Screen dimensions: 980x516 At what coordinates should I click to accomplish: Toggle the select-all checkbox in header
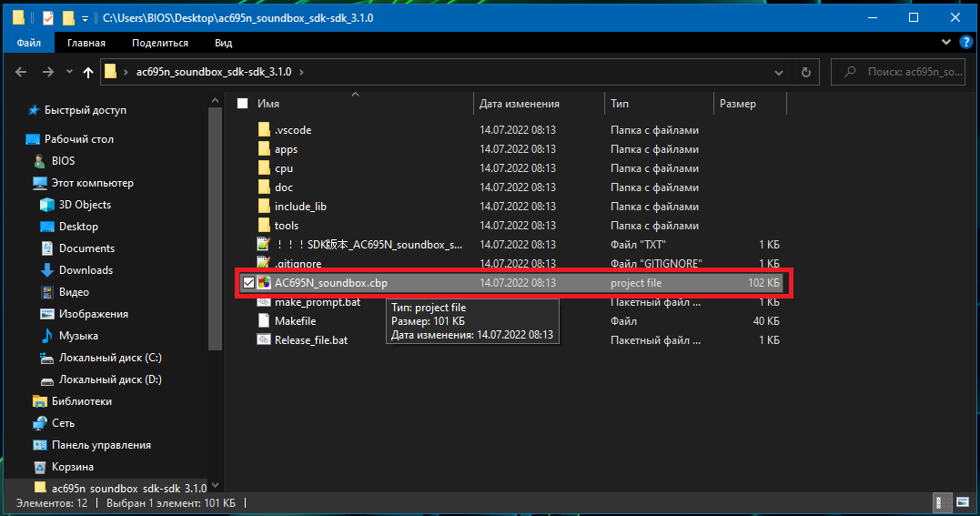[x=243, y=104]
